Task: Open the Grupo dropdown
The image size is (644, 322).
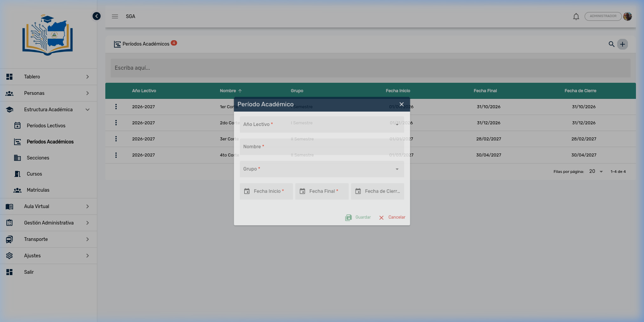Action: click(321, 169)
